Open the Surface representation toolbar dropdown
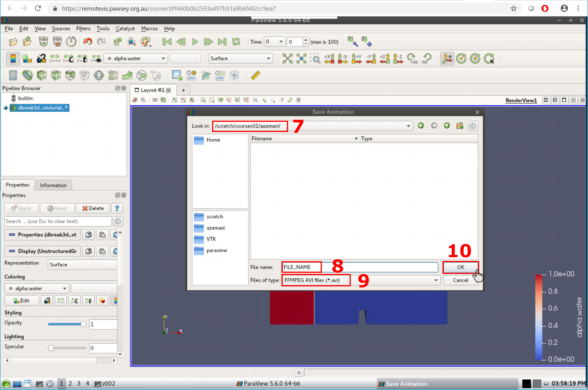 [241, 58]
